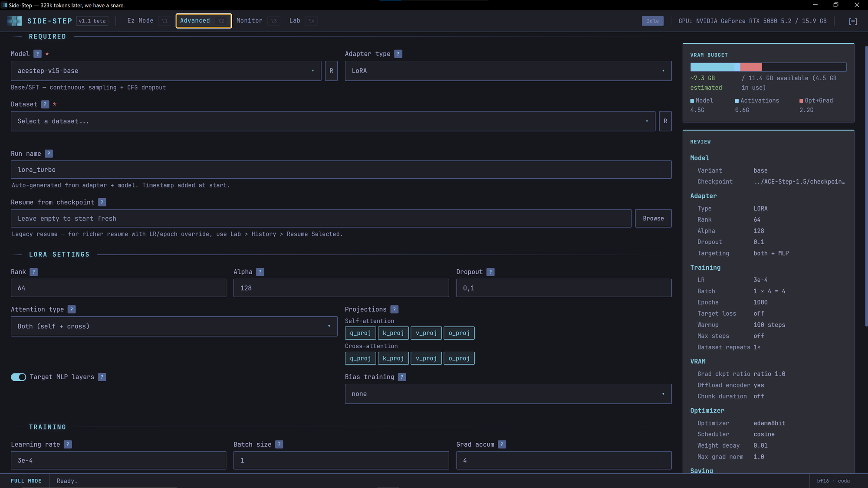Click the refresh R button next to Model
The image size is (868, 488).
(331, 71)
